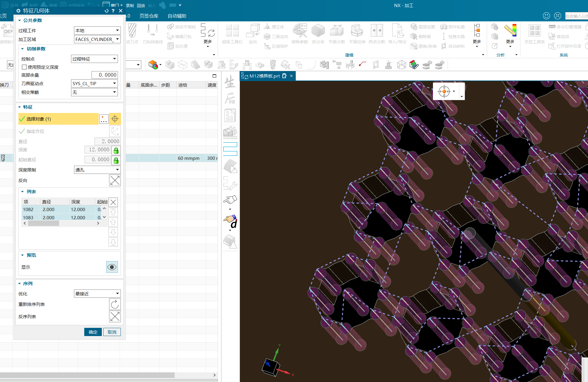Open the point dialog dots icon

[x=104, y=119]
